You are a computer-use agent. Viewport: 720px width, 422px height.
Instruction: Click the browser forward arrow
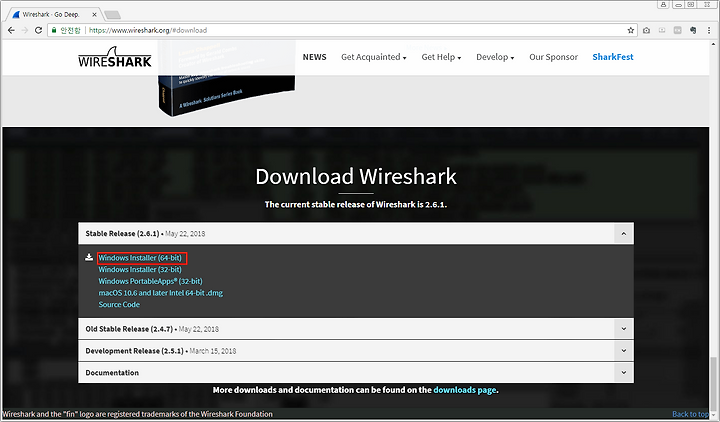click(25, 30)
